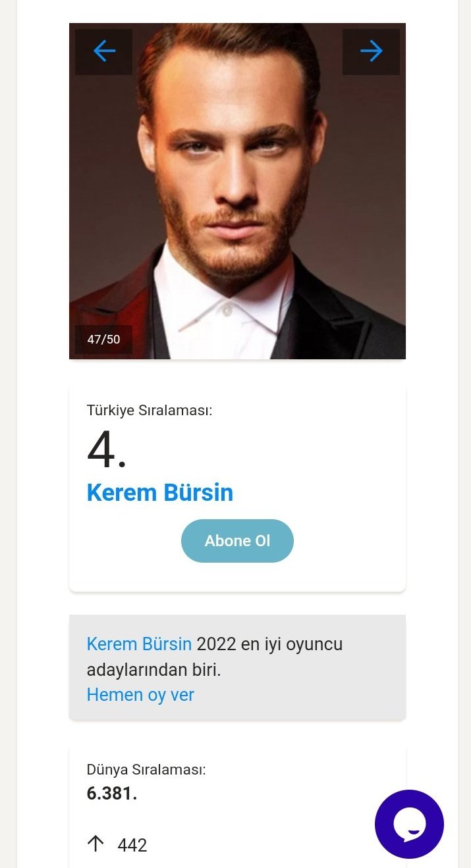Select the Türkiye Sıralaması label
This screenshot has height=868, width=471.
[150, 410]
